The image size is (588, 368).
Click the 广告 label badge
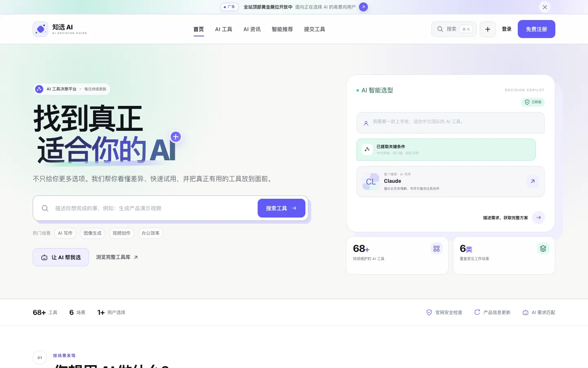click(229, 7)
